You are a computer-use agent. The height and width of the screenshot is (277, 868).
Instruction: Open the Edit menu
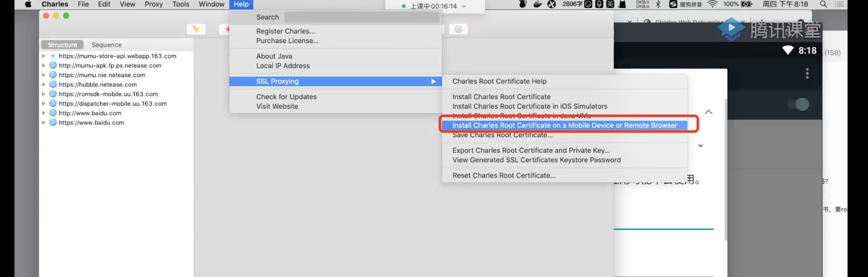pos(104,4)
